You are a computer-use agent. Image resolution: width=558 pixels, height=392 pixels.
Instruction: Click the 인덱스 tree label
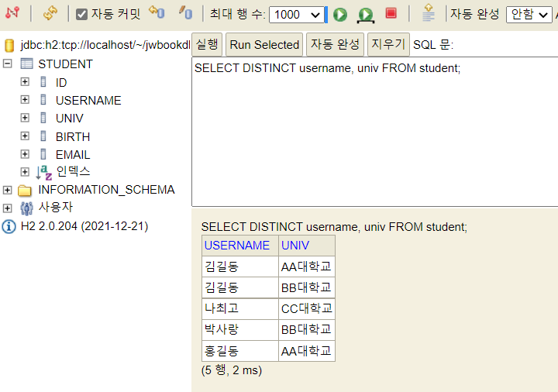(73, 171)
